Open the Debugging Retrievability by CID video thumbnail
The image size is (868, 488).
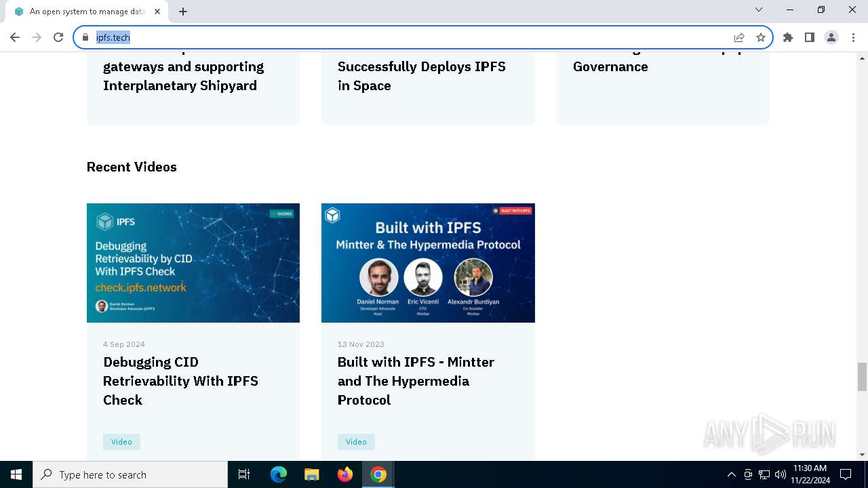click(x=193, y=263)
